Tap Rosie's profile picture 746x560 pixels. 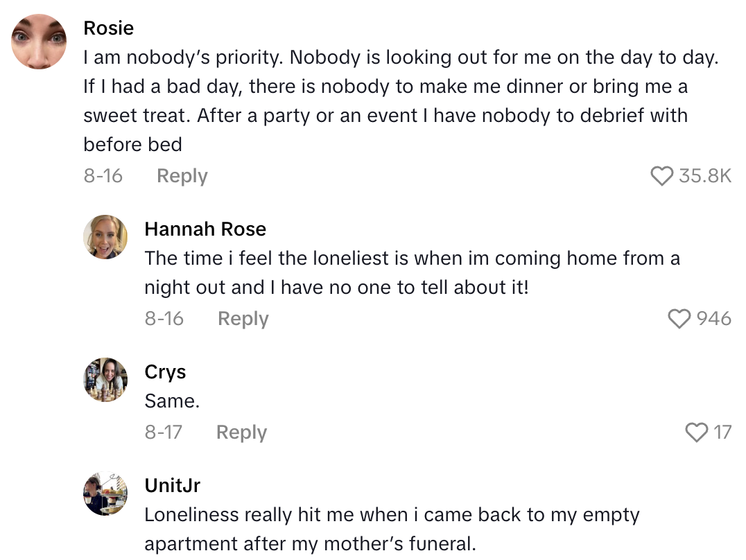point(39,42)
